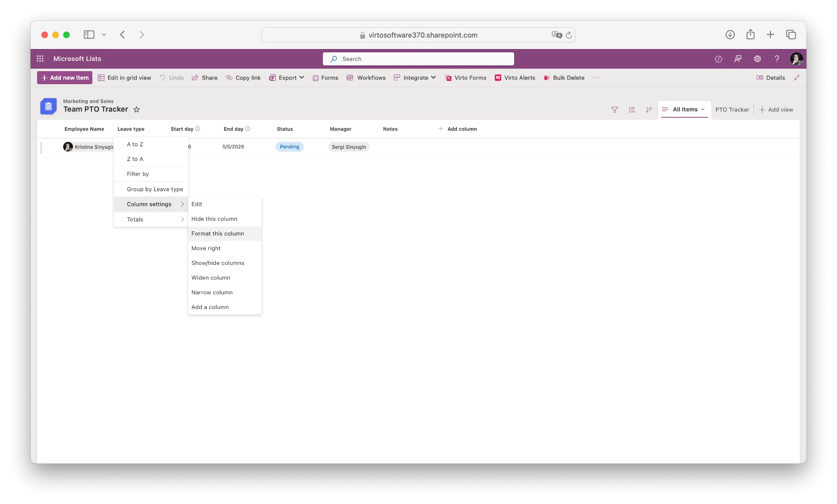The width and height of the screenshot is (837, 504).
Task: Choose Add a column in submenu
Action: pyautogui.click(x=224, y=307)
